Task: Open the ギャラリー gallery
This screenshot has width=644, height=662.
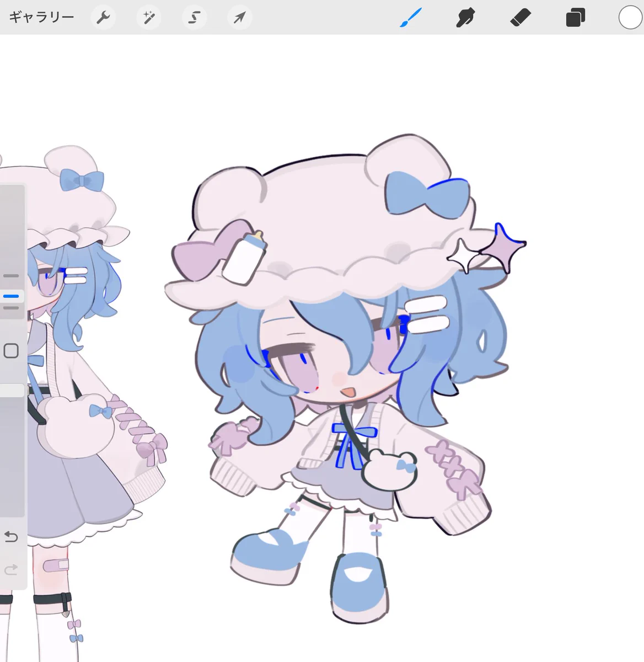Action: click(x=41, y=17)
